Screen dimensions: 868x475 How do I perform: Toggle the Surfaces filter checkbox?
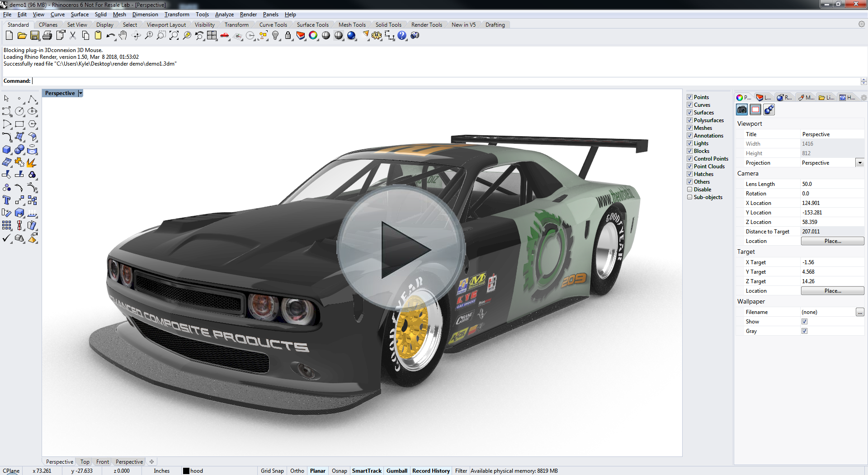point(690,113)
